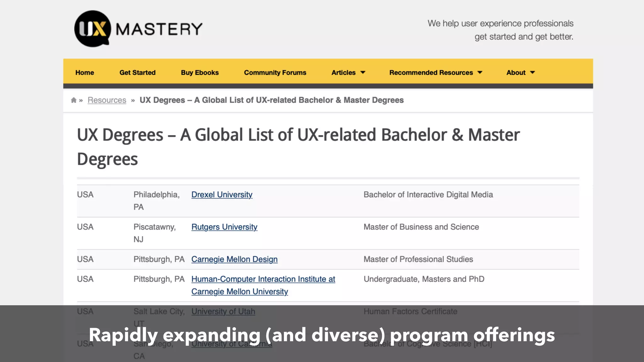
Task: Go to Get Started page
Action: click(x=137, y=73)
